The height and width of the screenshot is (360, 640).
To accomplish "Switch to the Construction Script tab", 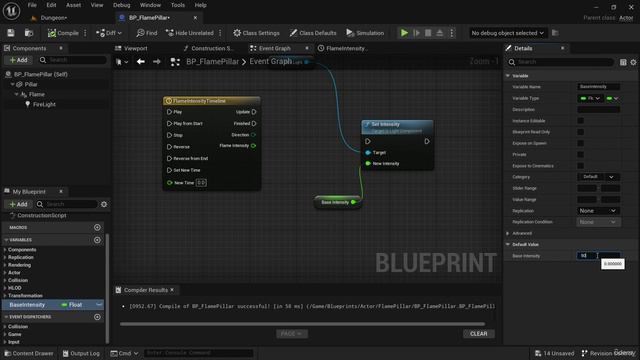I will (208, 48).
